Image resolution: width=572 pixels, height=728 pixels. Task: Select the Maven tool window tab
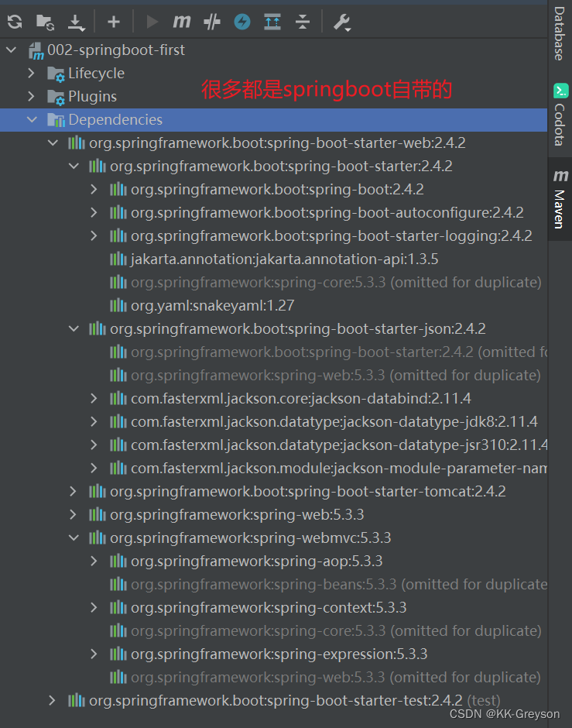click(x=560, y=199)
